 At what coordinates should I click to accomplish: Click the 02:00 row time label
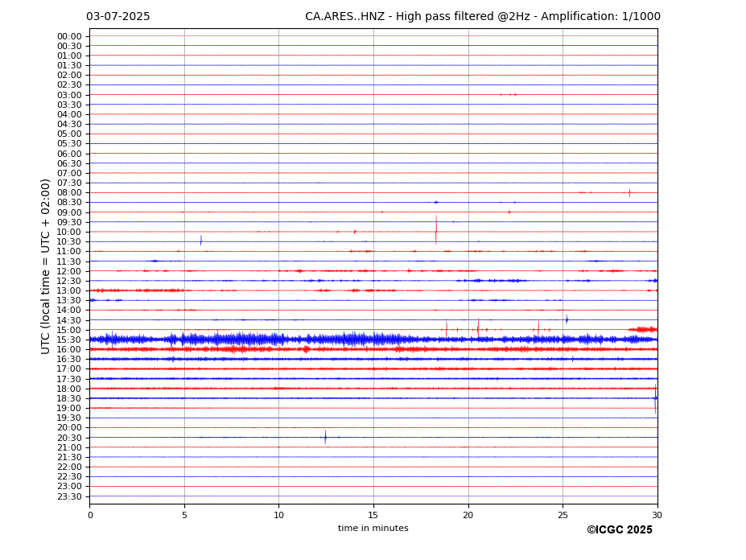point(69,75)
